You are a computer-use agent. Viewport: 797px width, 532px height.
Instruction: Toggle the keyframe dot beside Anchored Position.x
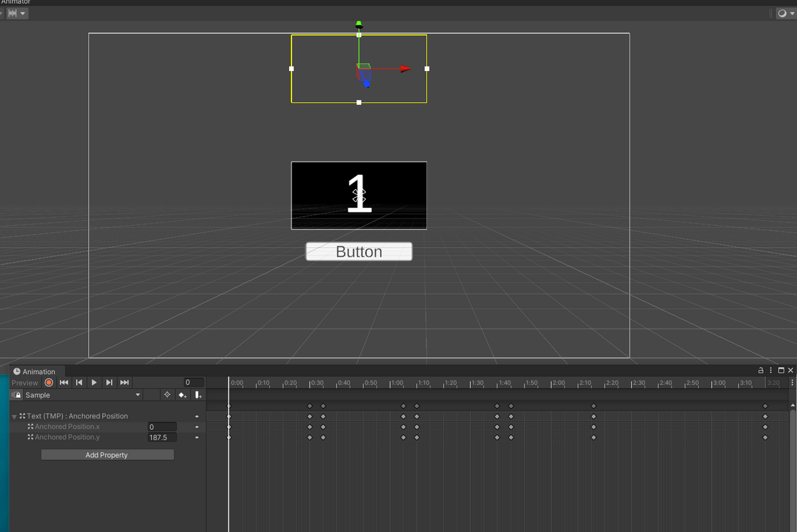(195, 426)
